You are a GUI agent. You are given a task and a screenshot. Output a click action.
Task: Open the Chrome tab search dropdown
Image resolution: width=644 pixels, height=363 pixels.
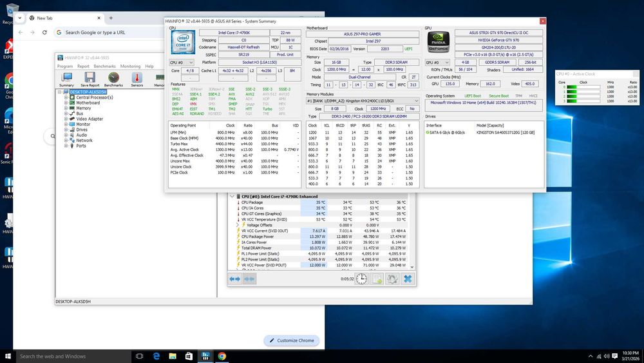[x=20, y=18]
